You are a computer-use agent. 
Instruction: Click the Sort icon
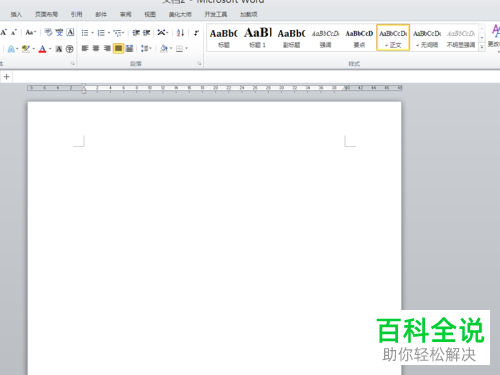180,33
